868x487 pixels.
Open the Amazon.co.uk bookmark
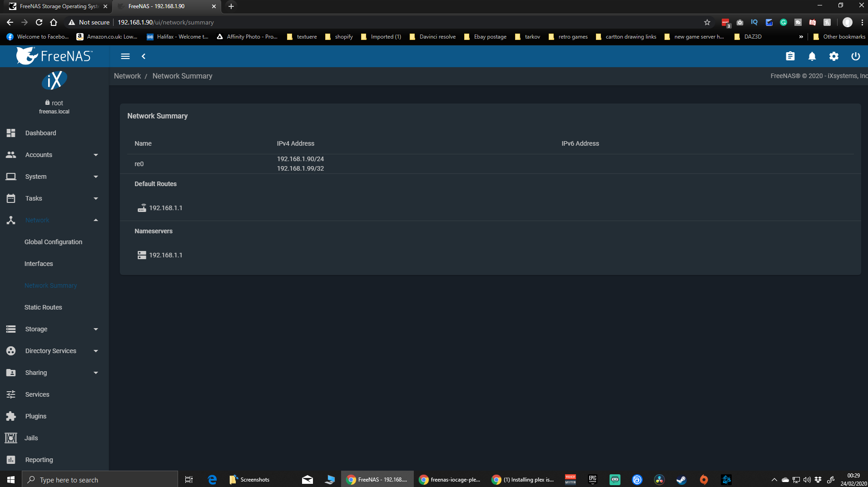pyautogui.click(x=107, y=37)
